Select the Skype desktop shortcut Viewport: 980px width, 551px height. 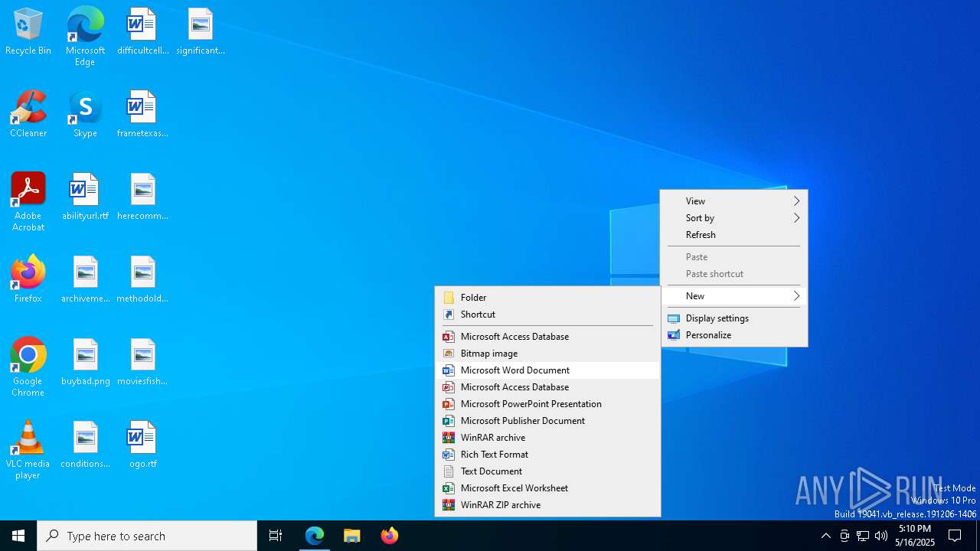coord(85,115)
